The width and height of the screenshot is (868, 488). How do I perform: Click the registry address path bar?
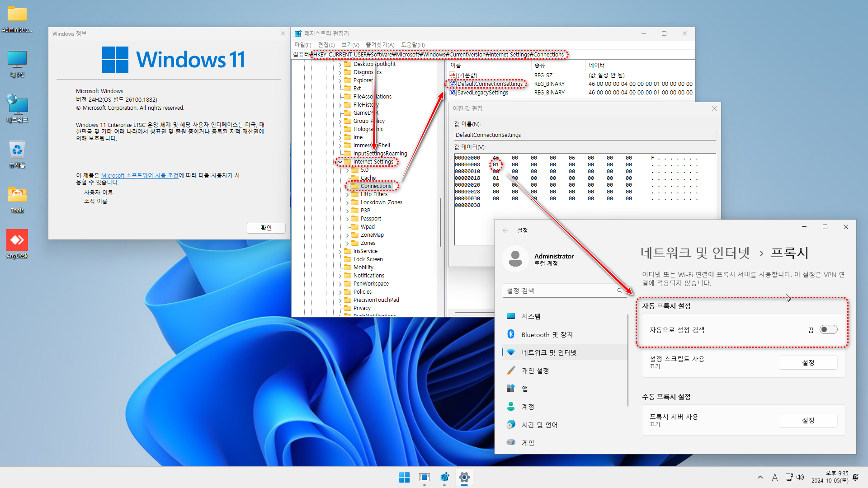(x=493, y=54)
